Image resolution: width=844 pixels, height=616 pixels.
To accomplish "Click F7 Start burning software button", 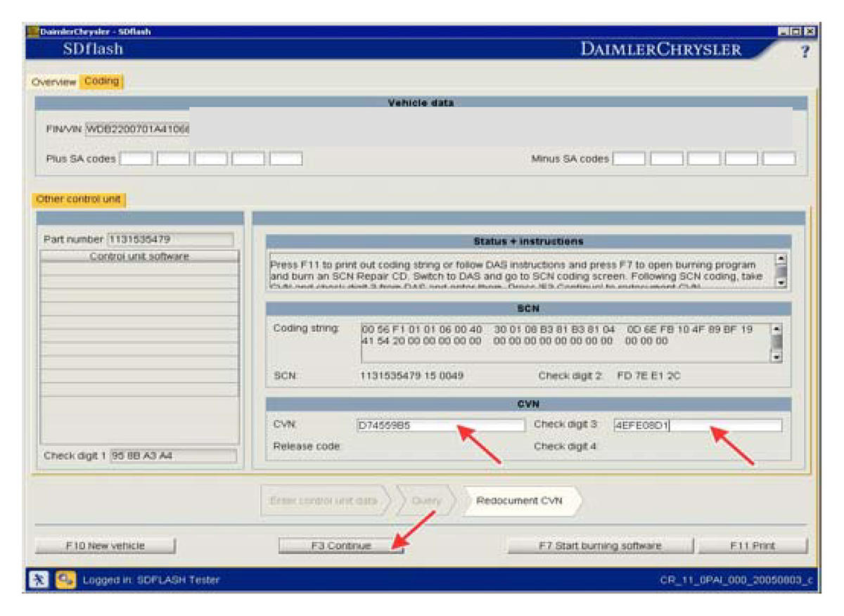I will tap(600, 546).
